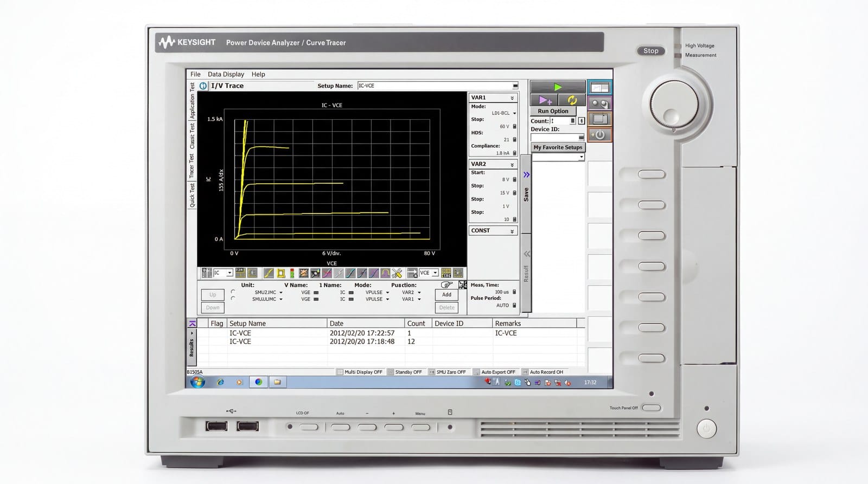Toggle Auto Export OFF in status bar
The width and height of the screenshot is (868, 484).
pyautogui.click(x=494, y=372)
